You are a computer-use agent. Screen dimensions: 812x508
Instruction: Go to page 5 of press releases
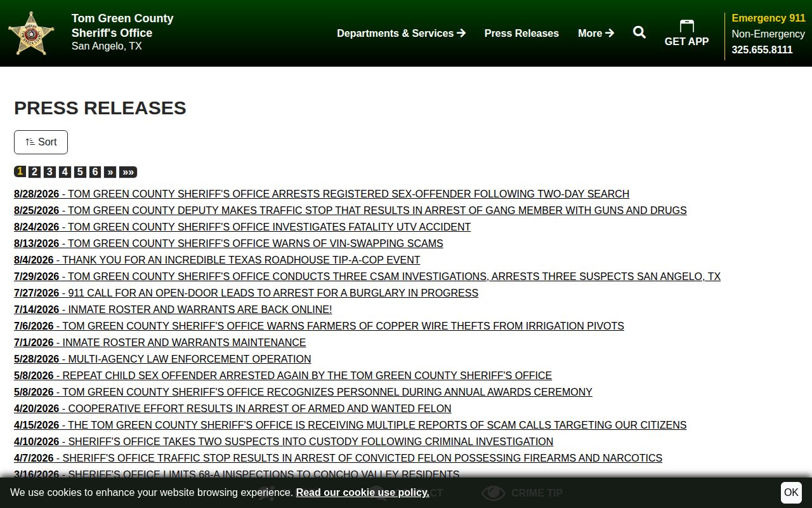click(80, 172)
